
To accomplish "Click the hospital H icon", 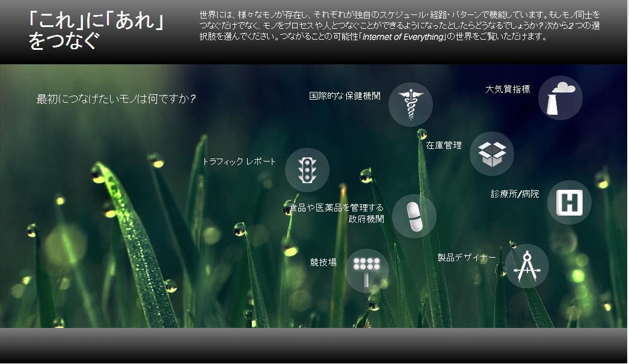I will coord(569,202).
